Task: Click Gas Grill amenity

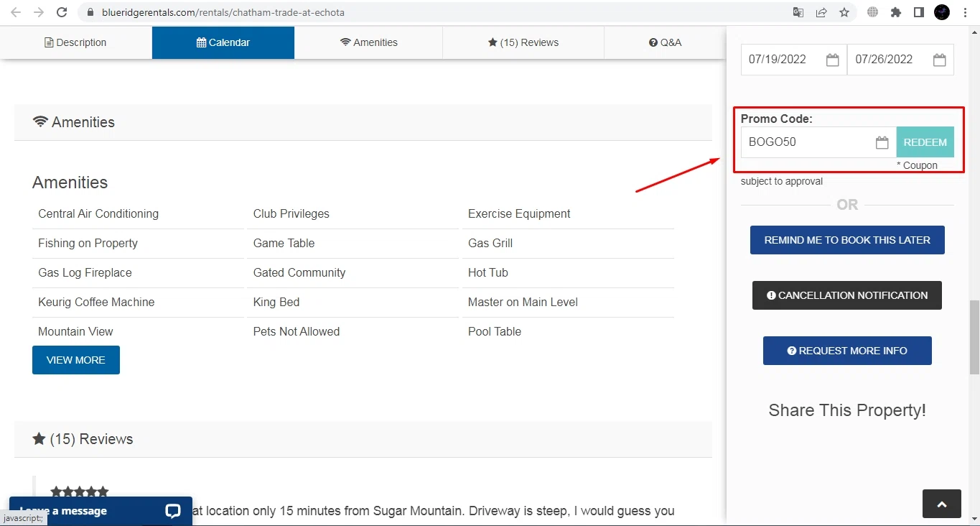Action: (490, 243)
